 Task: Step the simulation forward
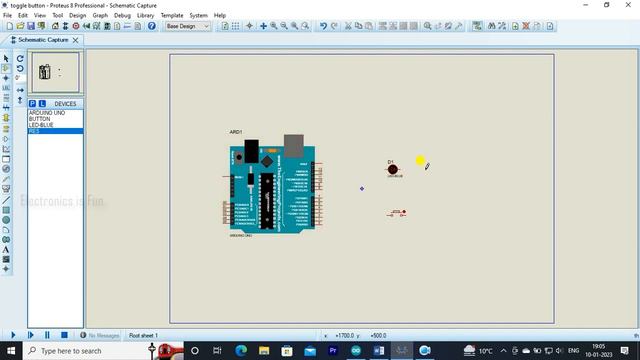(30, 335)
